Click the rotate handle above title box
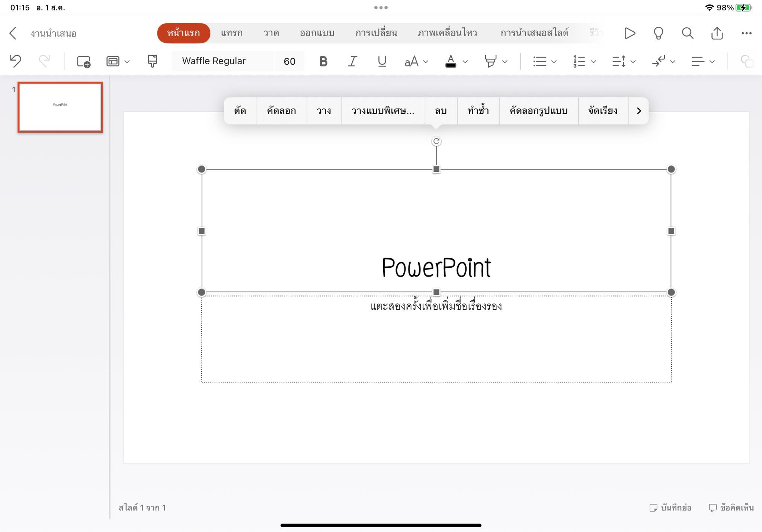This screenshot has height=532, width=762. [x=436, y=141]
